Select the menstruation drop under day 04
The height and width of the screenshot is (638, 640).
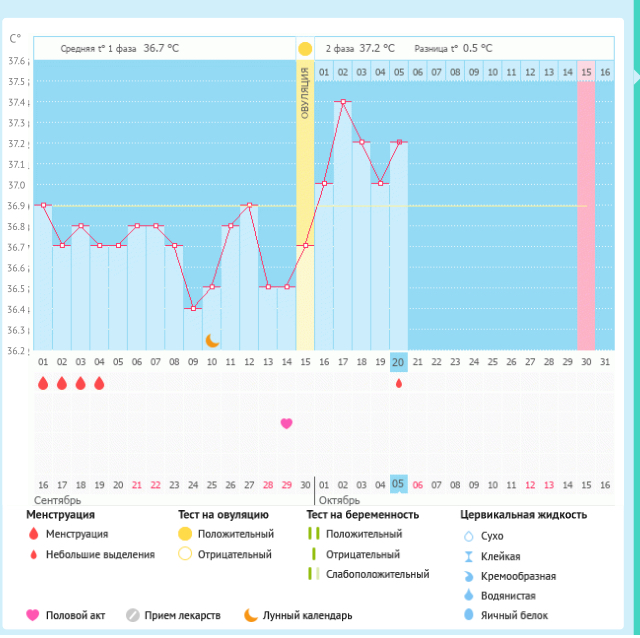pos(99,383)
